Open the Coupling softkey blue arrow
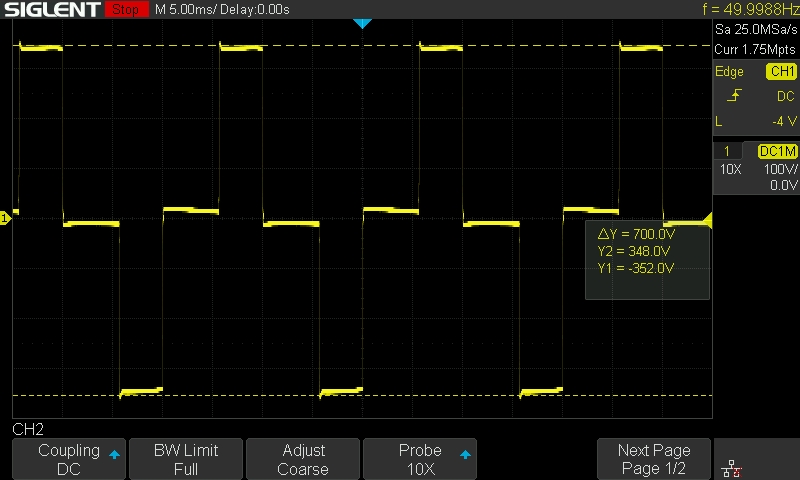This screenshot has width=800, height=480. point(114,454)
